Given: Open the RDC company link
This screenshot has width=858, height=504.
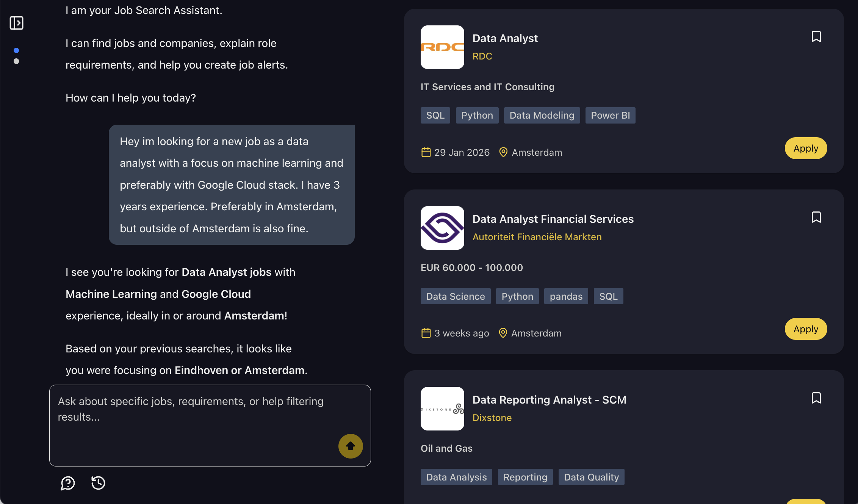Looking at the screenshot, I should (482, 56).
